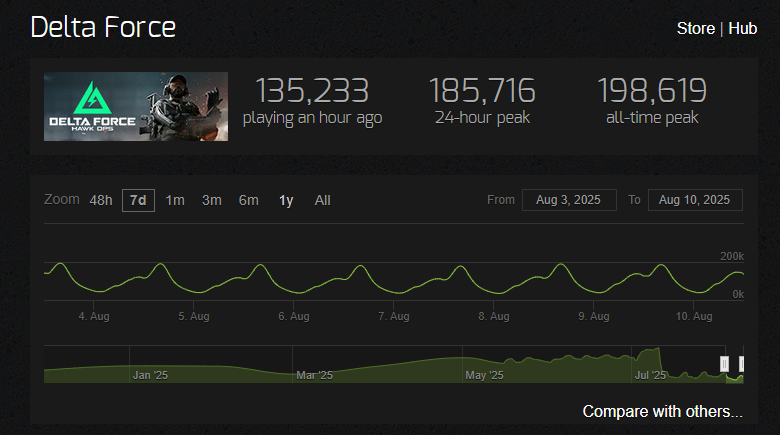Image resolution: width=780 pixels, height=435 pixels.
Task: Switch chart zoom to 1m
Action: click(x=175, y=201)
